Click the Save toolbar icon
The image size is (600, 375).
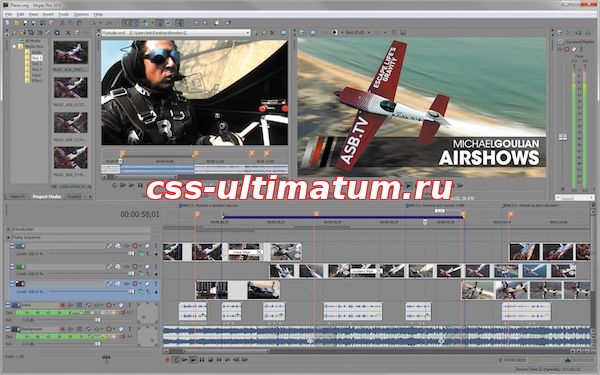click(x=25, y=23)
